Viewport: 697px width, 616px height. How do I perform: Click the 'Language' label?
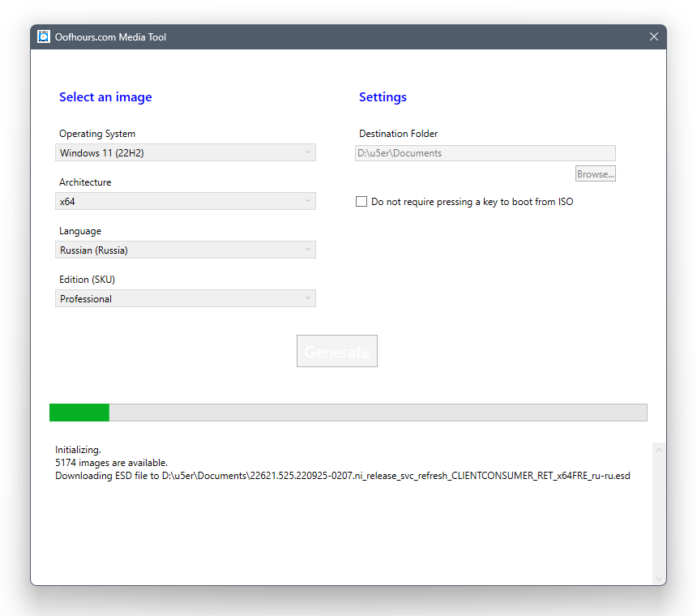[x=80, y=231]
